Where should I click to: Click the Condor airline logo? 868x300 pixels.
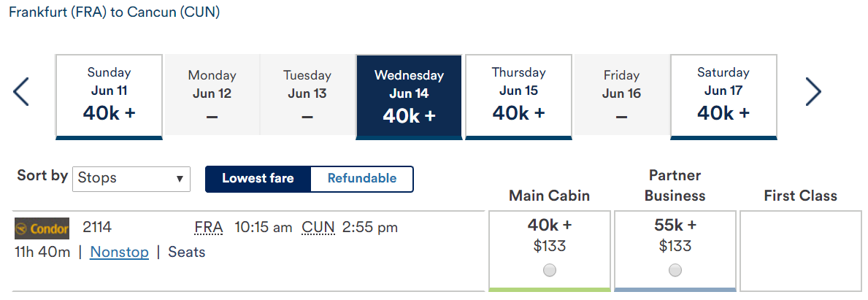click(42, 228)
